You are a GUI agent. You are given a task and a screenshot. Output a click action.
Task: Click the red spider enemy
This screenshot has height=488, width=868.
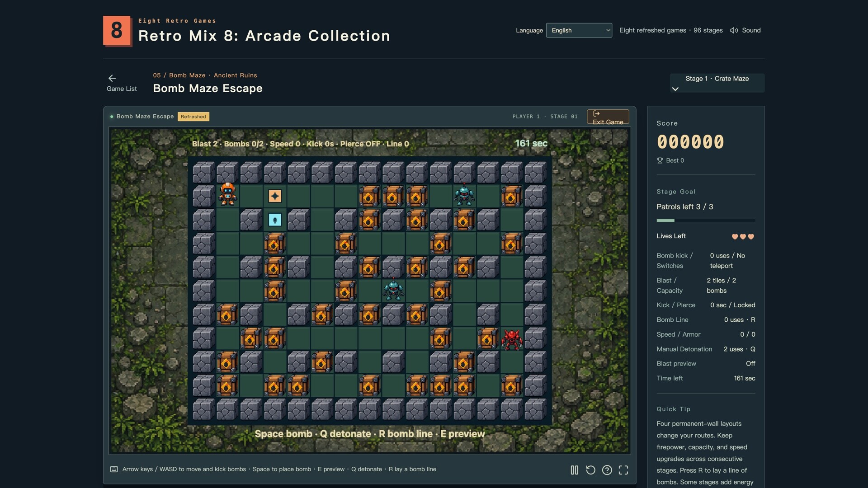(512, 339)
